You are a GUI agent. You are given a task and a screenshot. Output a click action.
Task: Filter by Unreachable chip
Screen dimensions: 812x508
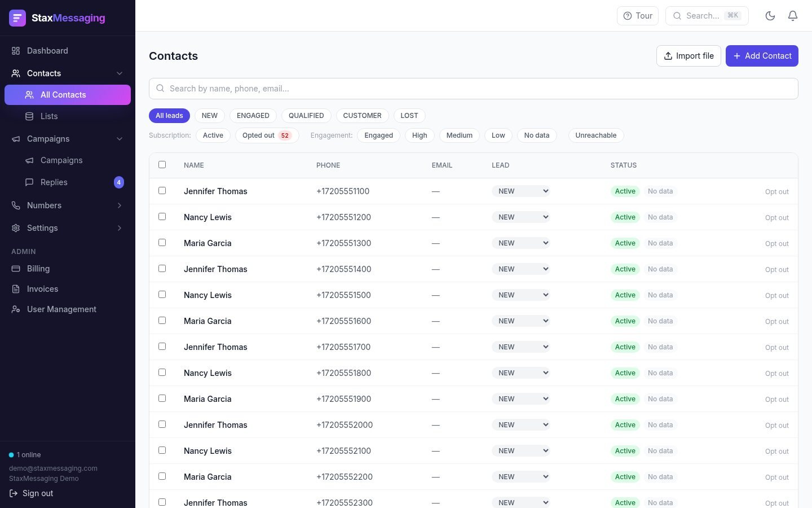point(596,135)
